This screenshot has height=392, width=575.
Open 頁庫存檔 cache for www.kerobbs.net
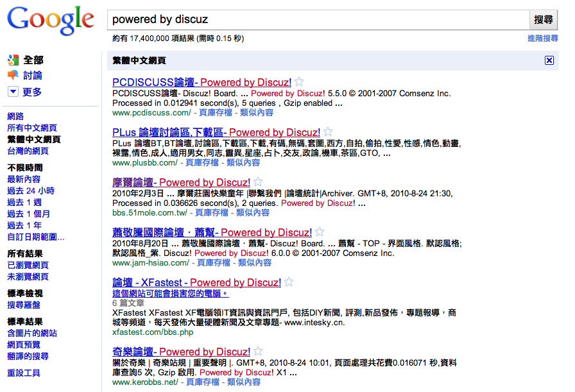coord(203,382)
